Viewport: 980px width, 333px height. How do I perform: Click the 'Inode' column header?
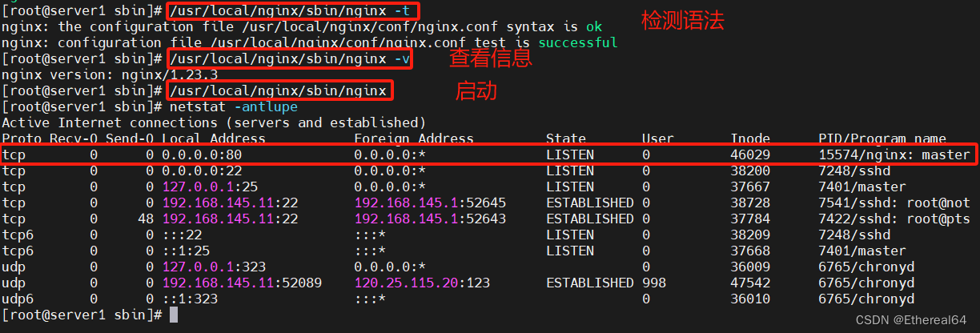coord(750,138)
